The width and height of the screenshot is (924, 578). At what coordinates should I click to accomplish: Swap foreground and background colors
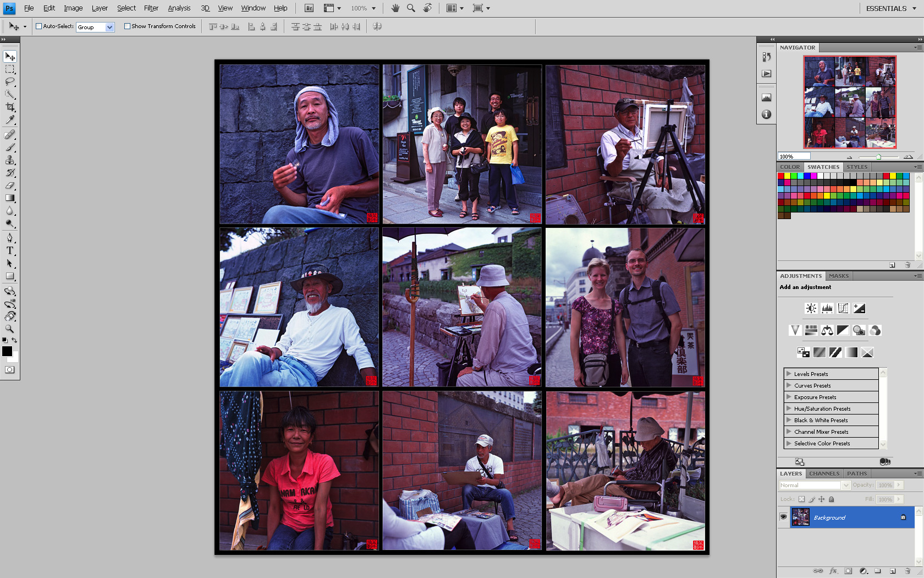click(x=15, y=340)
